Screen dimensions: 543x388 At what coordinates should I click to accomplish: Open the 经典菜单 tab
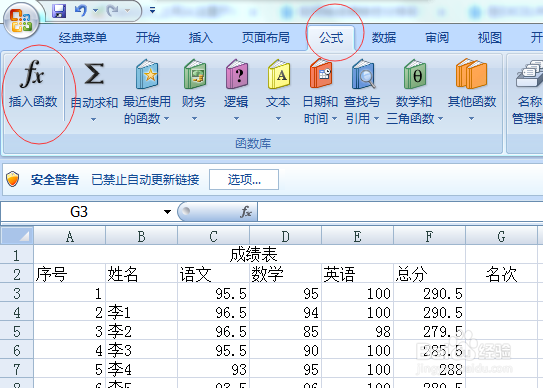click(83, 37)
